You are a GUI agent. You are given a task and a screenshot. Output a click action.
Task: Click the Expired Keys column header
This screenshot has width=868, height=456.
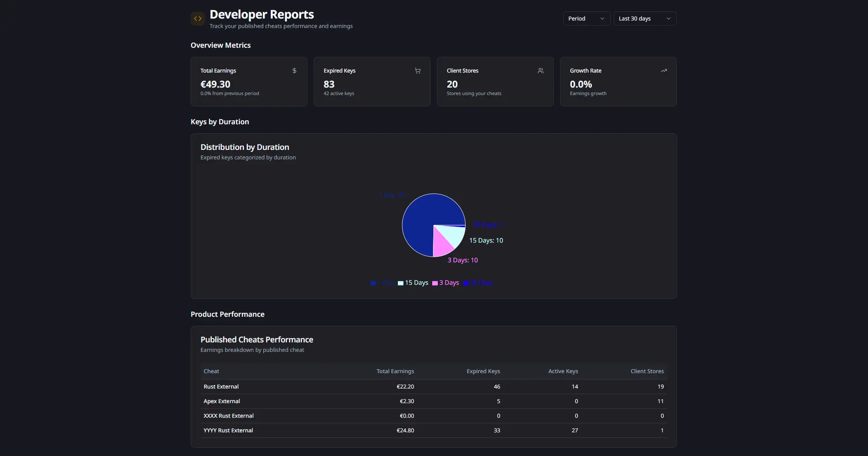[x=483, y=371]
